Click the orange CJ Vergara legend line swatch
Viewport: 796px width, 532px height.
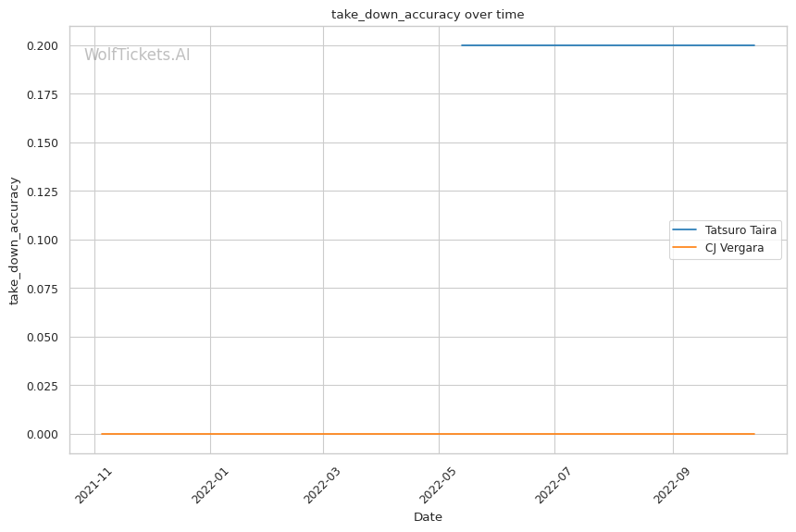[x=684, y=247]
